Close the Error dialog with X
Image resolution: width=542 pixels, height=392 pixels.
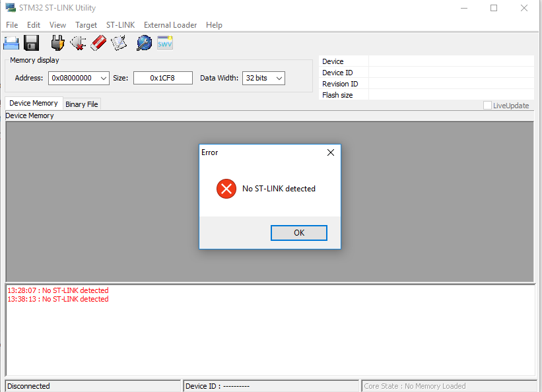tap(331, 152)
